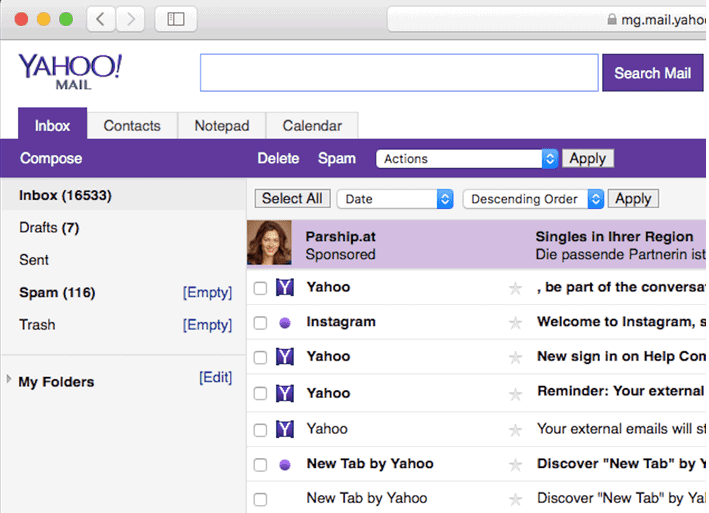Open the Date sort dropdown
This screenshot has width=709, height=513.
[395, 199]
